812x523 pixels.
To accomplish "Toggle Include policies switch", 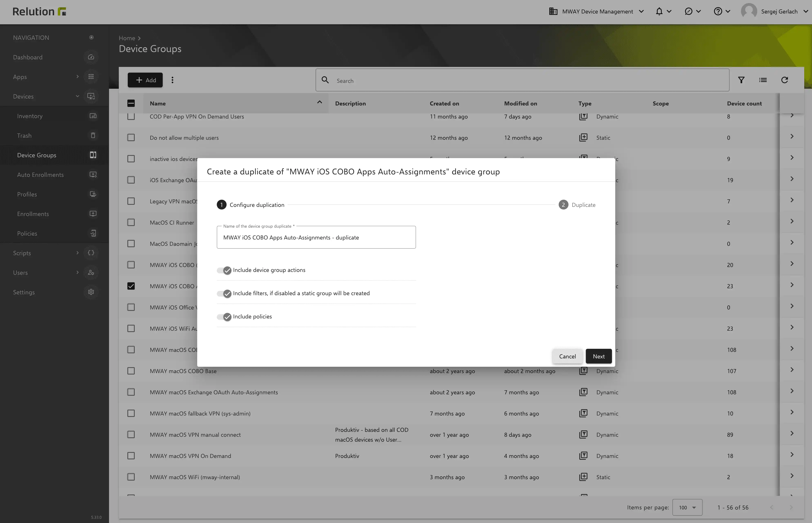I will tap(224, 317).
